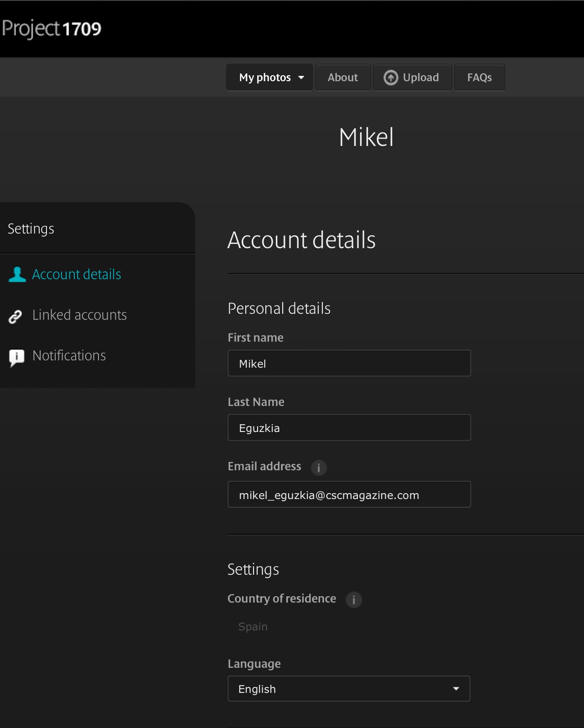This screenshot has height=728, width=584.
Task: Open Linked accounts settings
Action: click(x=79, y=315)
